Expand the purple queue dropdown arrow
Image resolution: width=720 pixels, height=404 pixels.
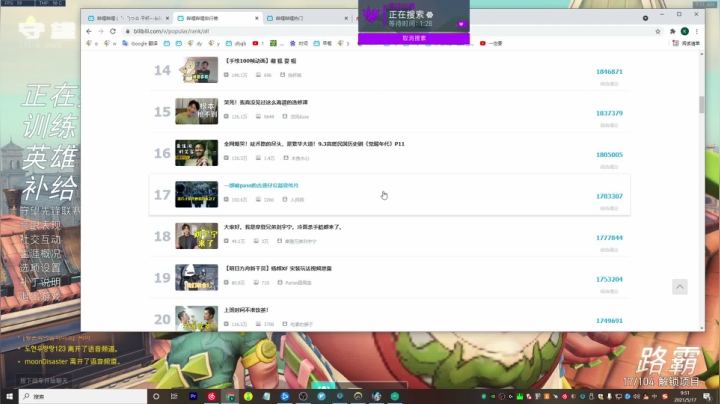461,24
